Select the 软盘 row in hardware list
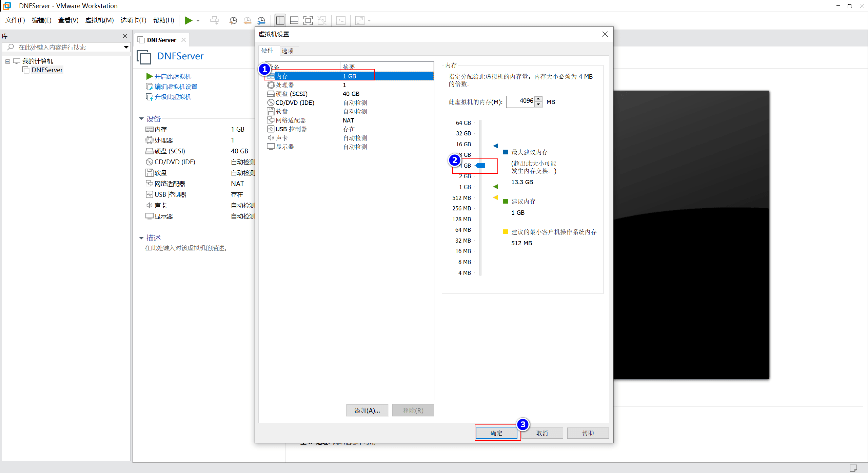The height and width of the screenshot is (473, 868). pyautogui.click(x=350, y=112)
